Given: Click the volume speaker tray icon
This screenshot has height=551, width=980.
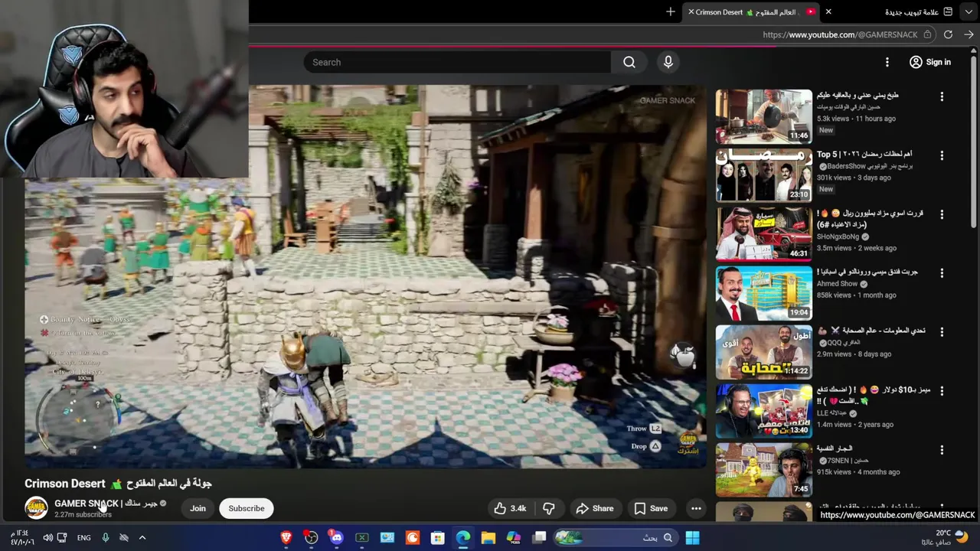Looking at the screenshot, I should (x=47, y=538).
